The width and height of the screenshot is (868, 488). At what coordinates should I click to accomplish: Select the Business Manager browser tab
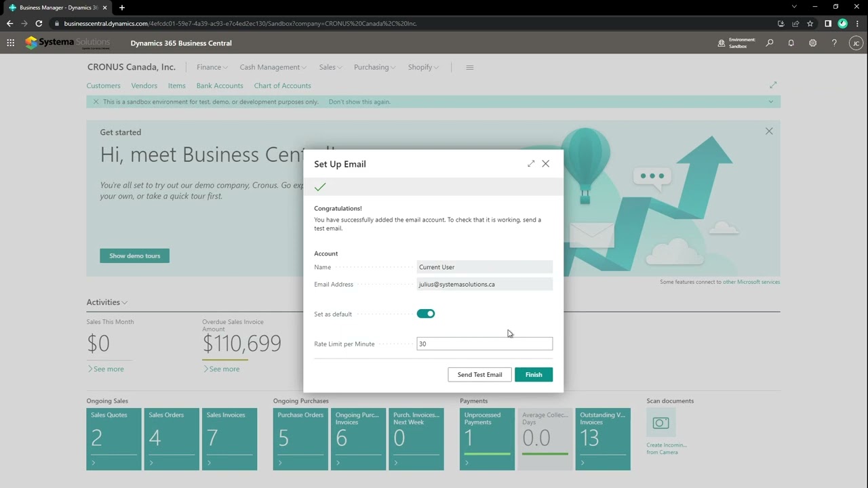[x=58, y=7]
